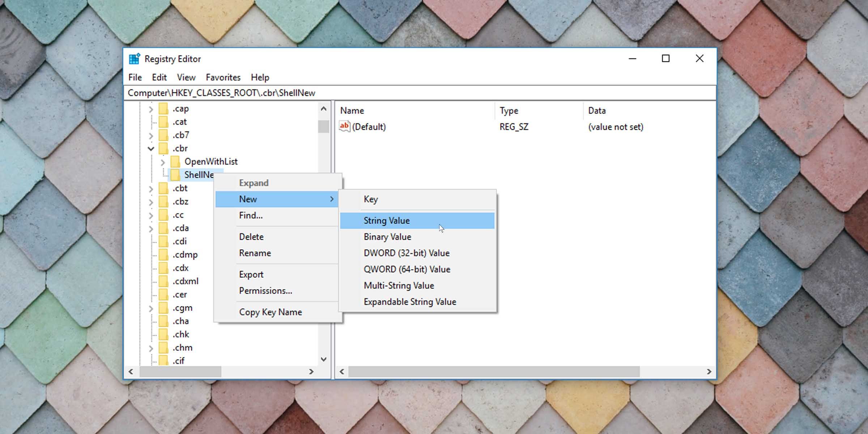Click Find... in the context menu
868x434 pixels.
click(277, 216)
